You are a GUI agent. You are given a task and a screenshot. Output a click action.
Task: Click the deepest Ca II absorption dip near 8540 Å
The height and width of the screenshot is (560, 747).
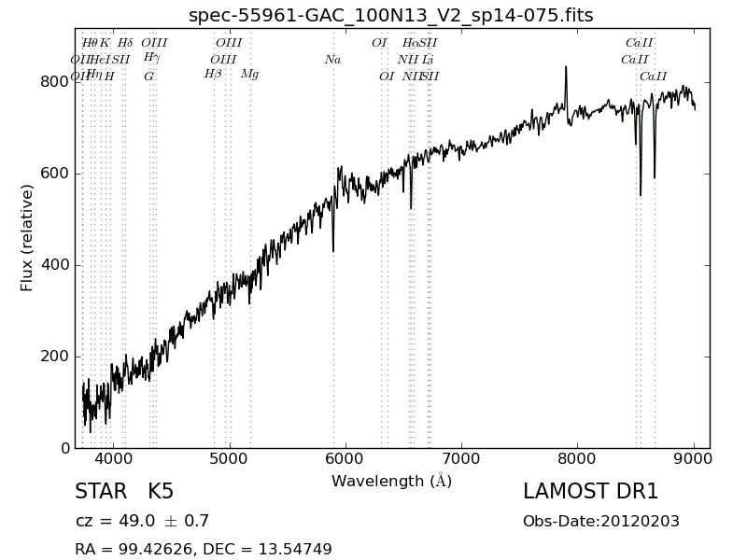pyautogui.click(x=641, y=194)
